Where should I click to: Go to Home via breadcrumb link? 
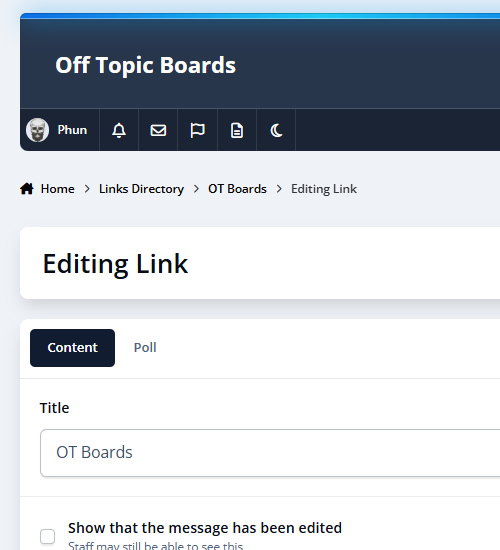(x=58, y=189)
